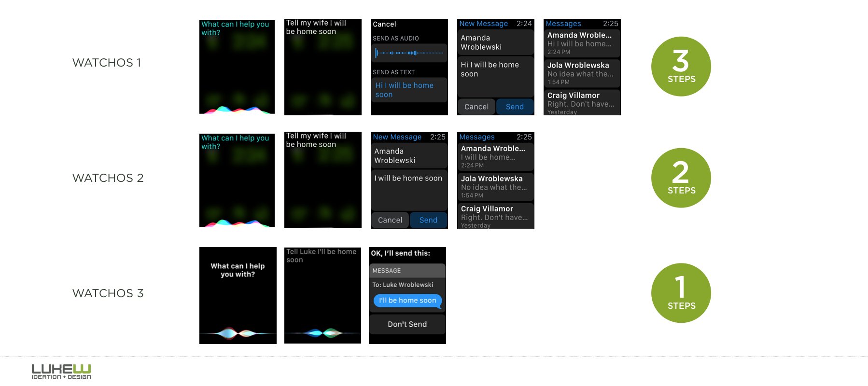The height and width of the screenshot is (386, 868).
Task: Click Send in the WatchOS 2 New Message screen
Action: [x=428, y=220]
